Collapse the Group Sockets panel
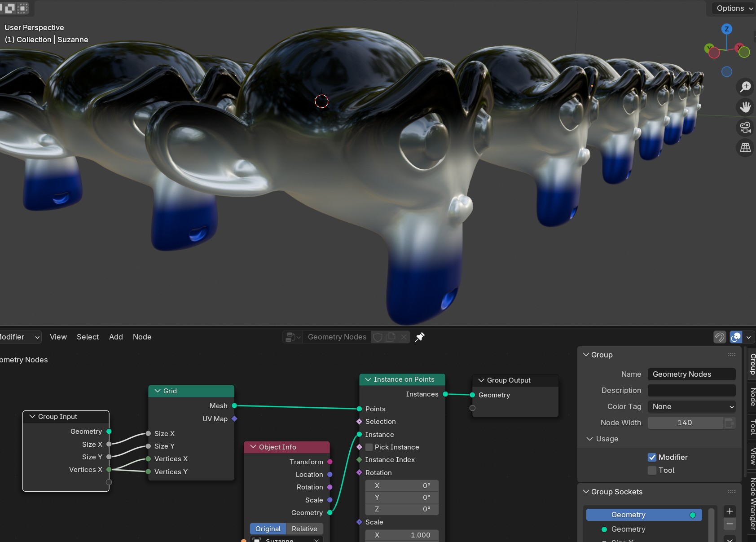This screenshot has height=542, width=756. click(x=586, y=492)
